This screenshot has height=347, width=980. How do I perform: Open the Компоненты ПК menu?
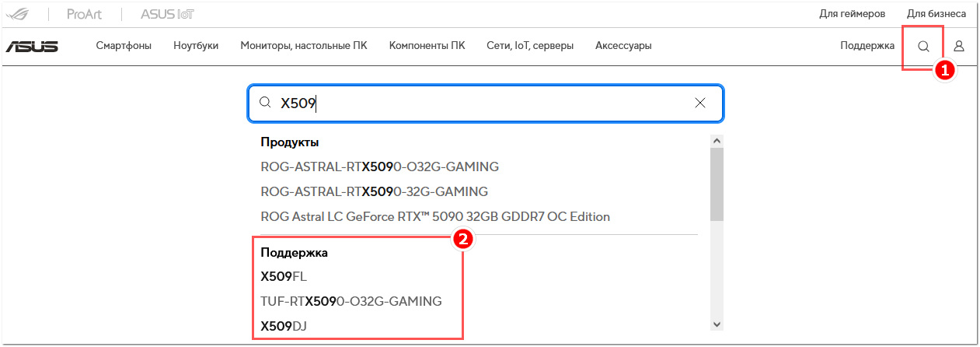pos(427,46)
